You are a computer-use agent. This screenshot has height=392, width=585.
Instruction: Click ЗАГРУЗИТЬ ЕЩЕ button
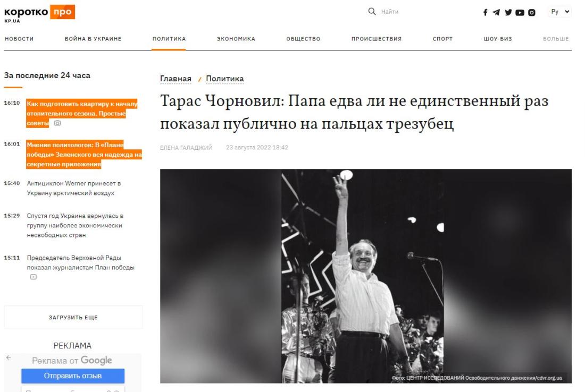point(73,317)
